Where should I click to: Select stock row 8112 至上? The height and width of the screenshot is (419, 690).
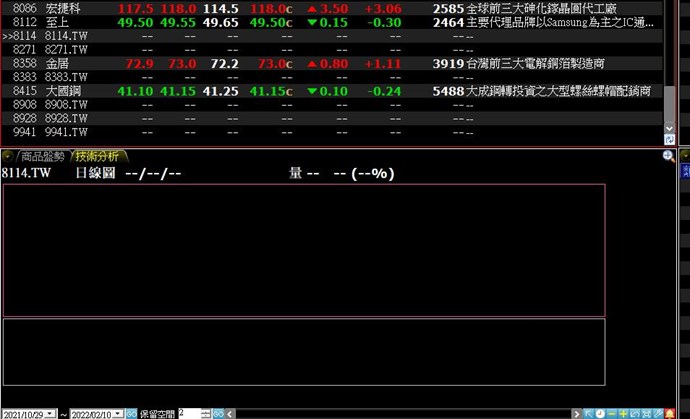(x=332, y=22)
